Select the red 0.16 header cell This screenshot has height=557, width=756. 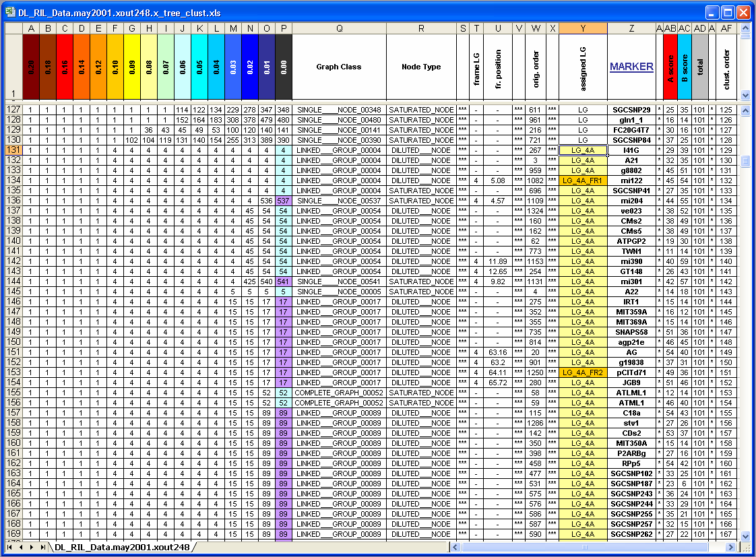pos(65,67)
